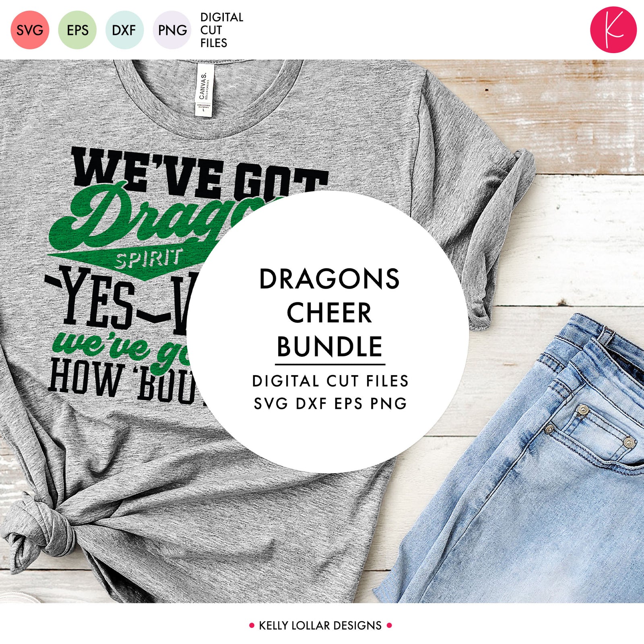Screen dimensions: 644x644
Task: Click the pink K logo circle
Action: pyautogui.click(x=613, y=30)
